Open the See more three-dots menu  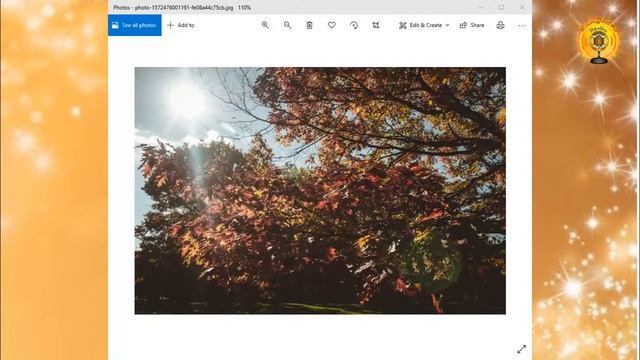(x=522, y=25)
